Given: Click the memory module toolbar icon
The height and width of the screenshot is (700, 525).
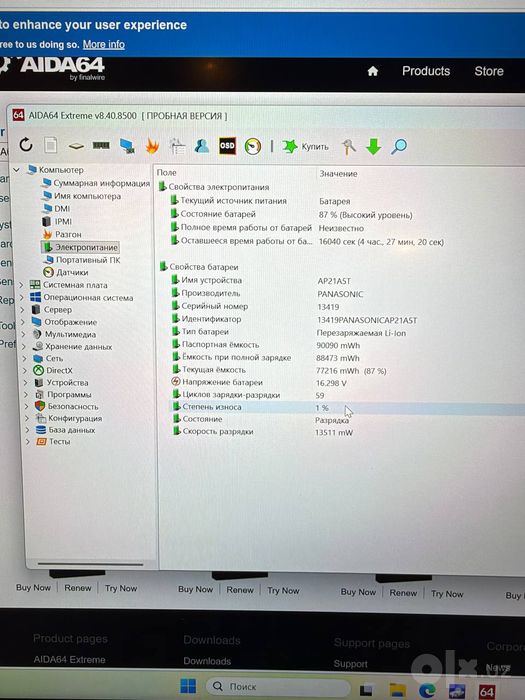Looking at the screenshot, I should point(101,146).
